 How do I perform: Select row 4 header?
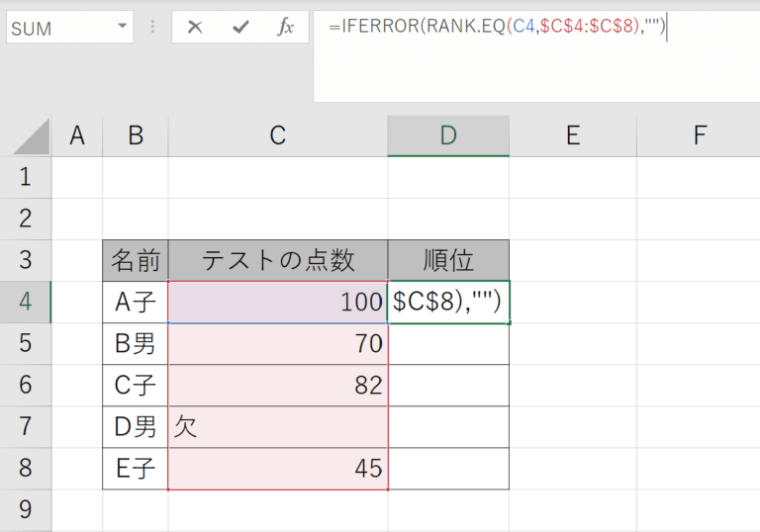point(25,302)
